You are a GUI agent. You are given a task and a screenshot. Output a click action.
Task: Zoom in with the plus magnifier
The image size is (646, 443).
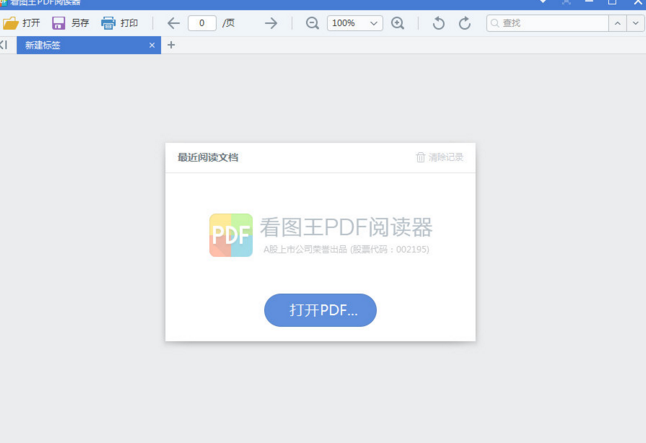coord(398,23)
